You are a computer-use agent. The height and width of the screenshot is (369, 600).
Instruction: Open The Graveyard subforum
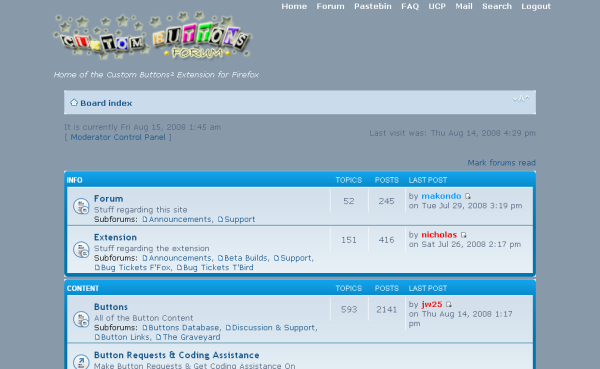191,337
